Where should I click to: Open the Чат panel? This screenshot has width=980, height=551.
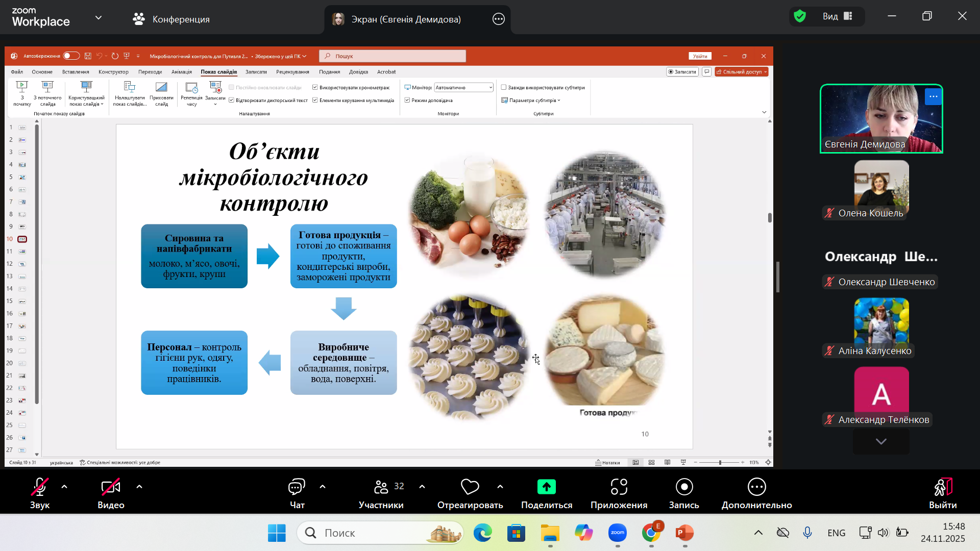click(297, 488)
